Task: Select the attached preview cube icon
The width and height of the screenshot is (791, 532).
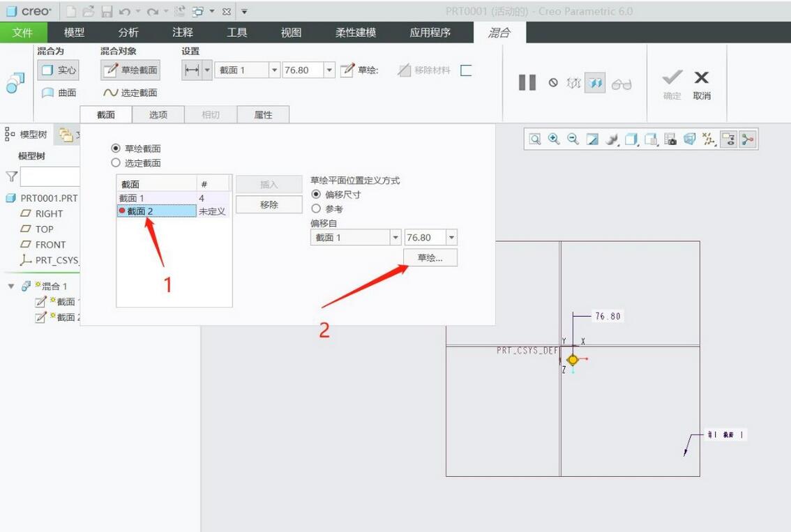Action: tap(595, 83)
